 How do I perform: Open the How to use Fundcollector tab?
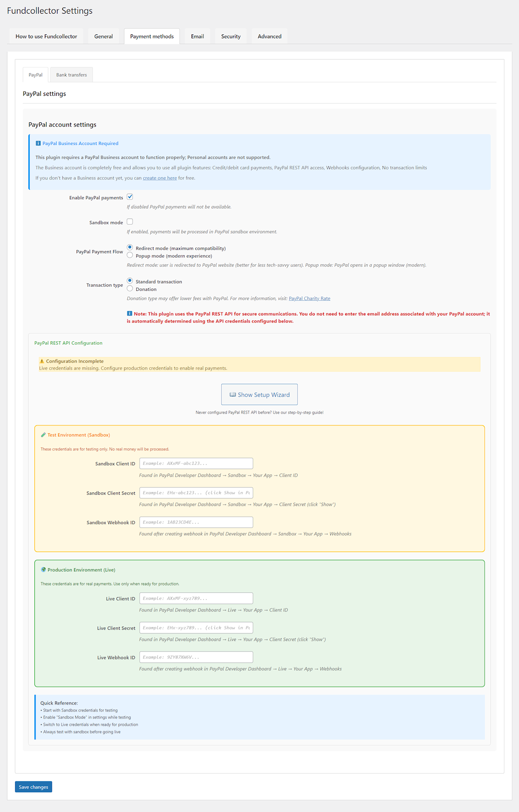coord(46,36)
